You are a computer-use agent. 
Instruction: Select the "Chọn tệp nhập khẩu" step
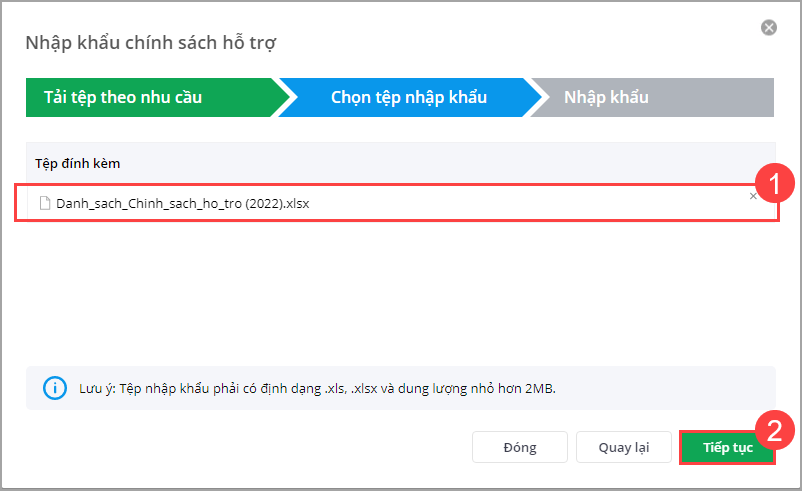[408, 98]
